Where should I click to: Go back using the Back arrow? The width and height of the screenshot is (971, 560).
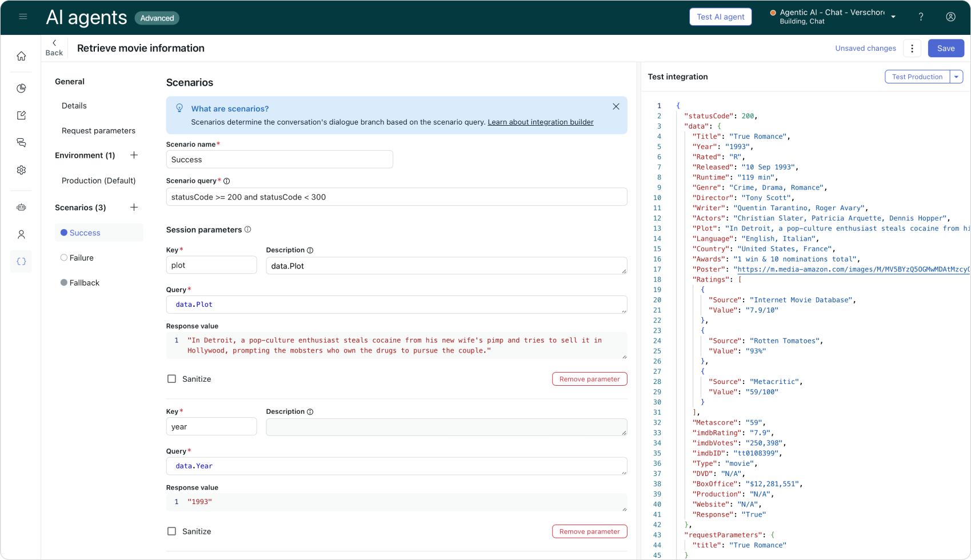click(54, 48)
